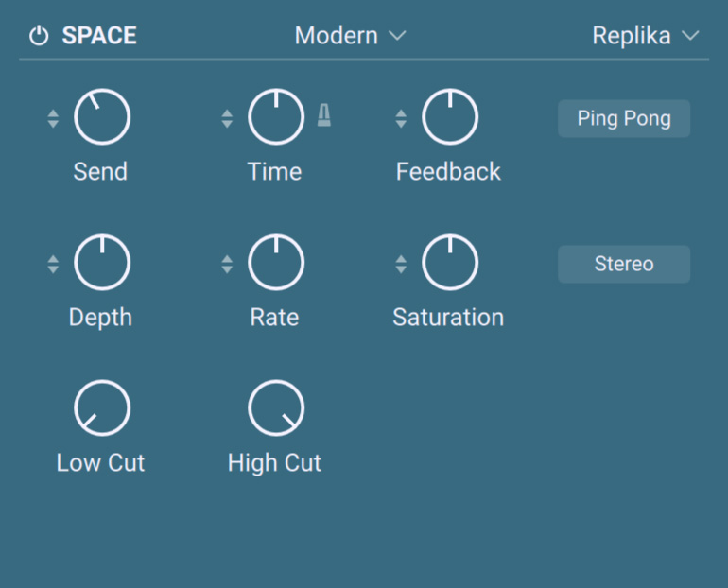Click the Send knob
The height and width of the screenshot is (588, 728).
coord(102,117)
